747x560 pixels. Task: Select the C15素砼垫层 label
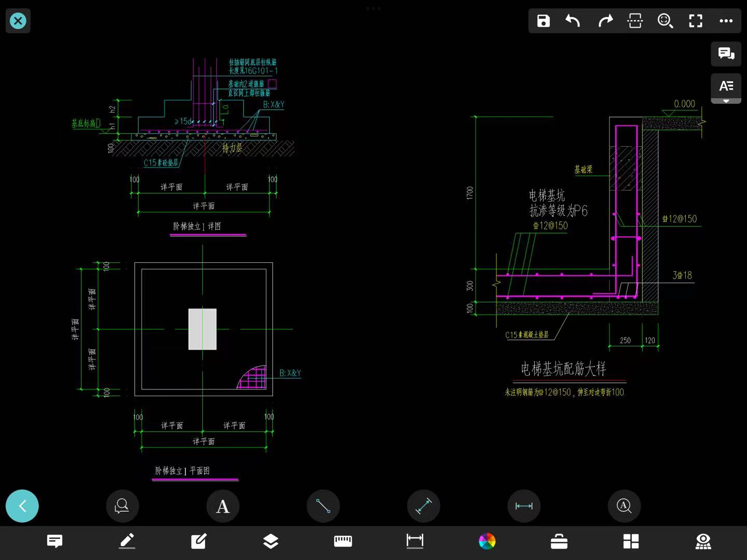tap(161, 163)
